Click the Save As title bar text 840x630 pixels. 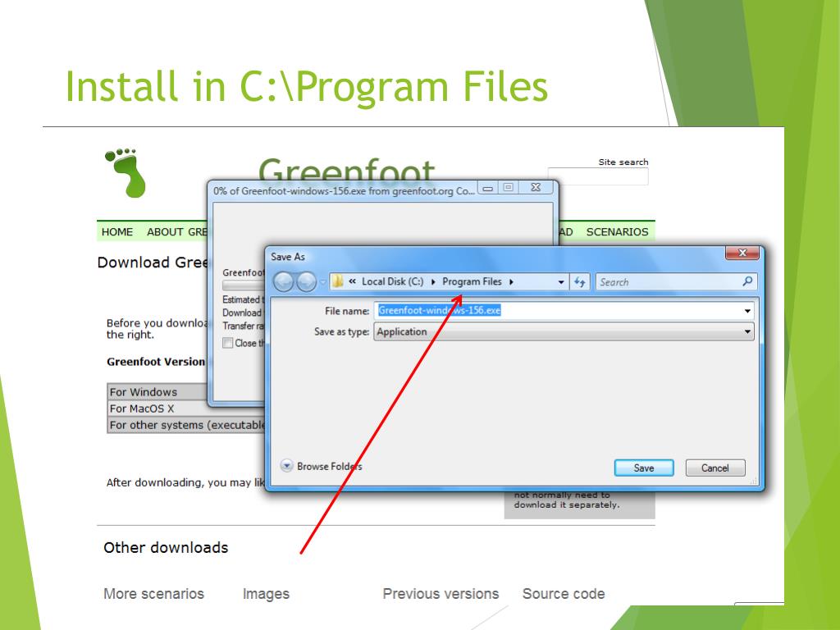coord(288,257)
